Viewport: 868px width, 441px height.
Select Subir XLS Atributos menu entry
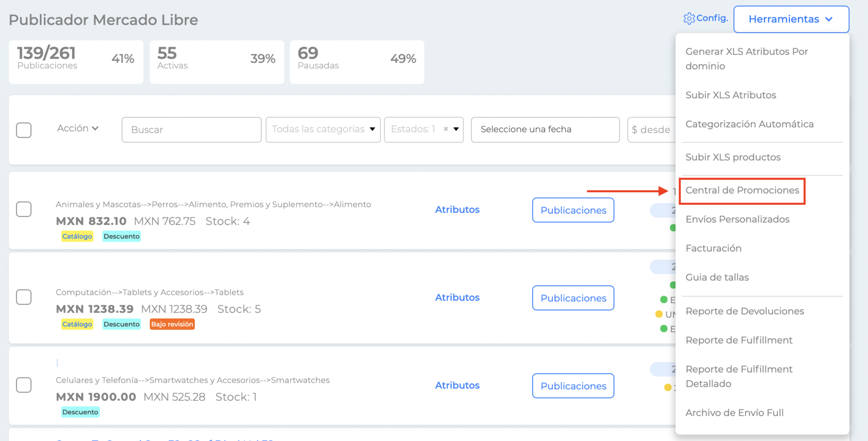(731, 95)
